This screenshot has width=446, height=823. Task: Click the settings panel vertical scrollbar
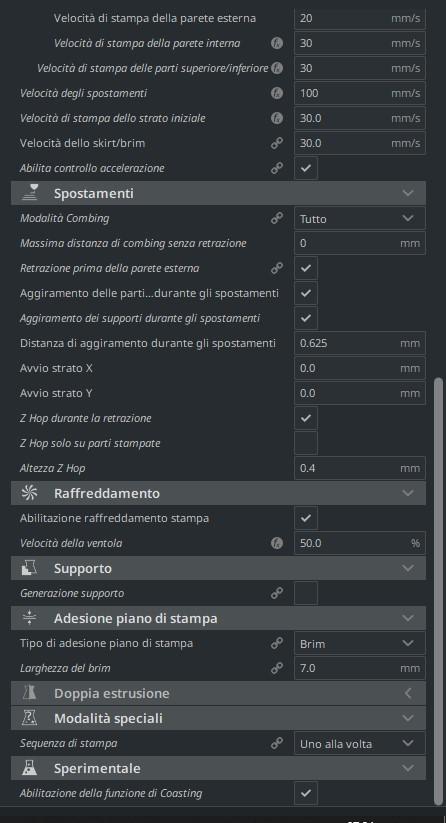point(439,590)
